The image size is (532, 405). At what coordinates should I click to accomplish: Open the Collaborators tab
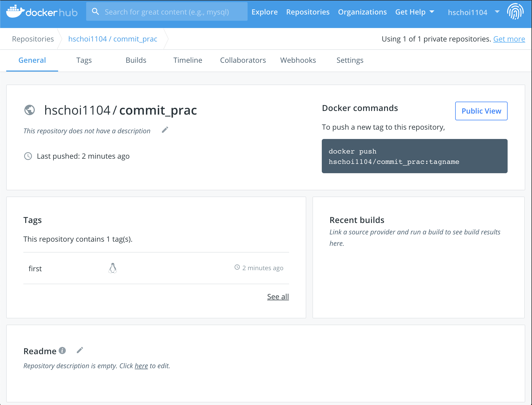[243, 60]
